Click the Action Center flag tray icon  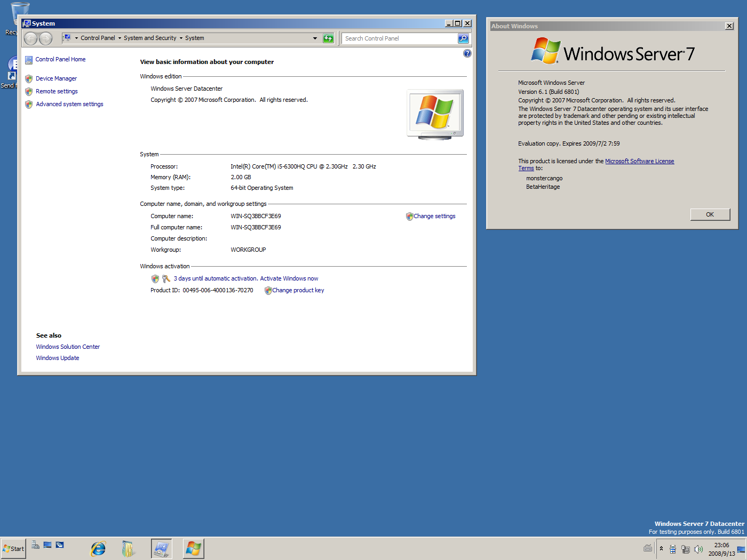point(673,549)
